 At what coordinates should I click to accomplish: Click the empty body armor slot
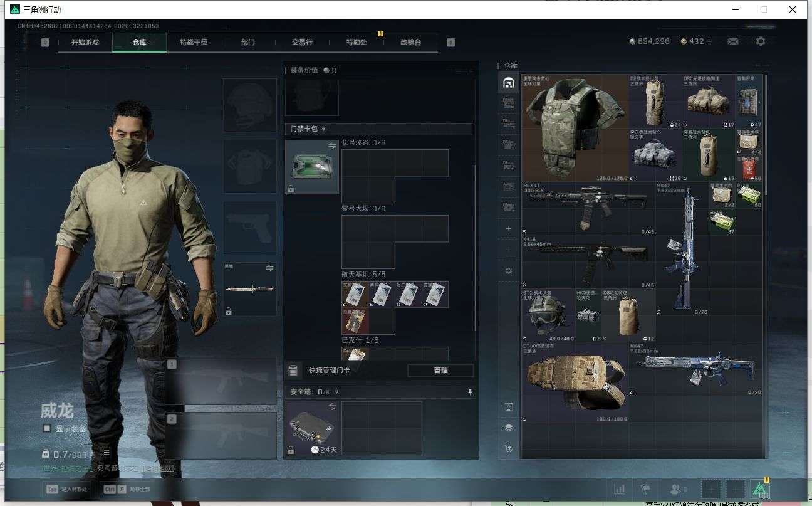click(x=250, y=167)
